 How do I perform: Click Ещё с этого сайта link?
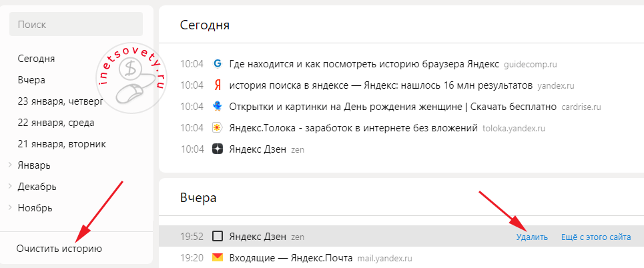(596, 237)
